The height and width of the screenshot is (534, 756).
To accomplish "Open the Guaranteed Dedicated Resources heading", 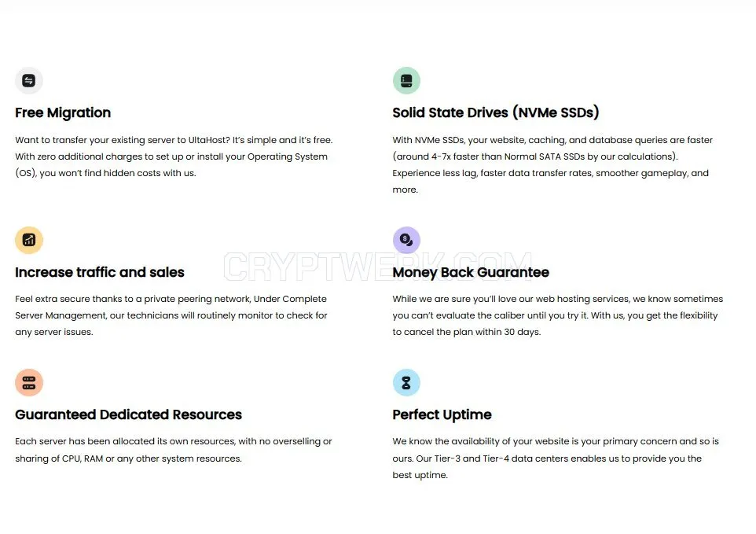I will click(x=128, y=414).
